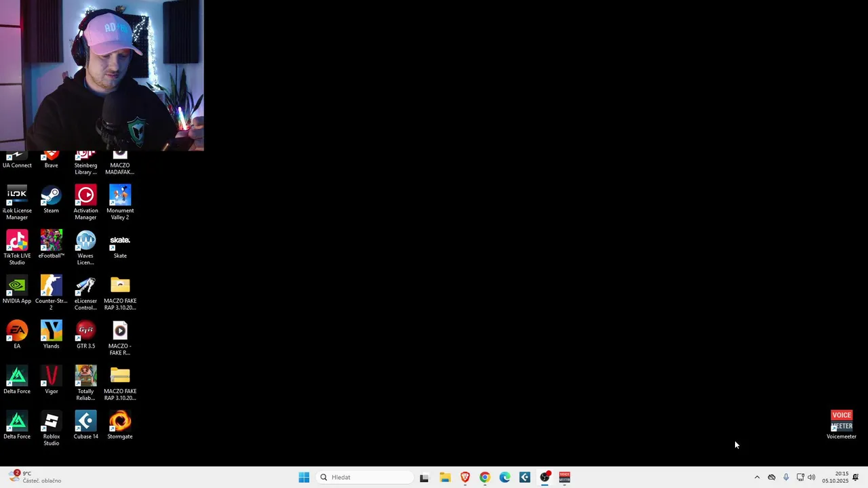Viewport: 868px width, 488px height.
Task: Click the MACZO MADAFAK... label
Action: [x=120, y=169]
